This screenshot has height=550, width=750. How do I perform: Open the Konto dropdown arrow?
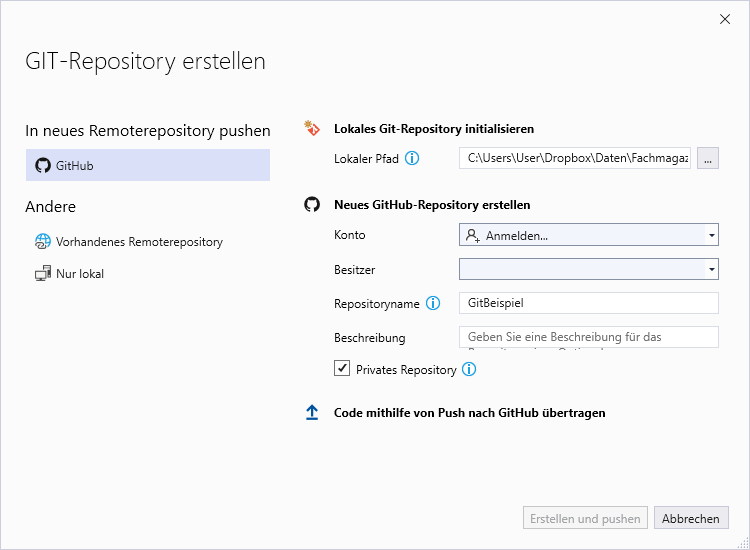coord(711,235)
